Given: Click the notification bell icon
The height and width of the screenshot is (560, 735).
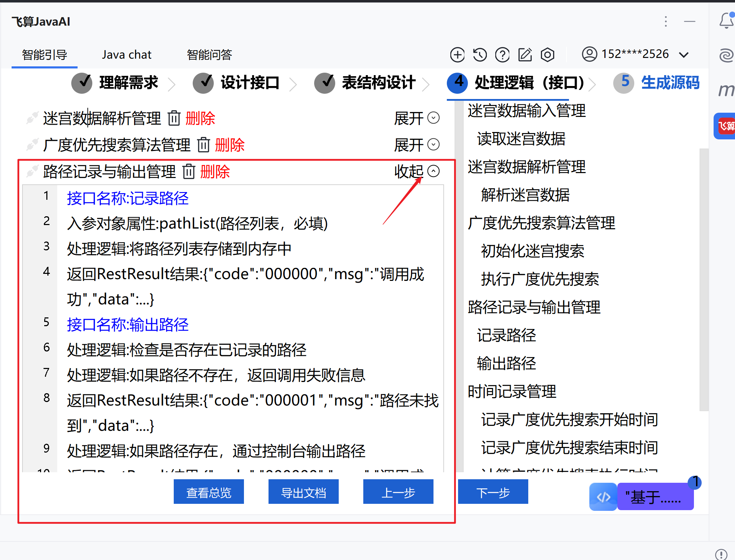Looking at the screenshot, I should [x=726, y=21].
